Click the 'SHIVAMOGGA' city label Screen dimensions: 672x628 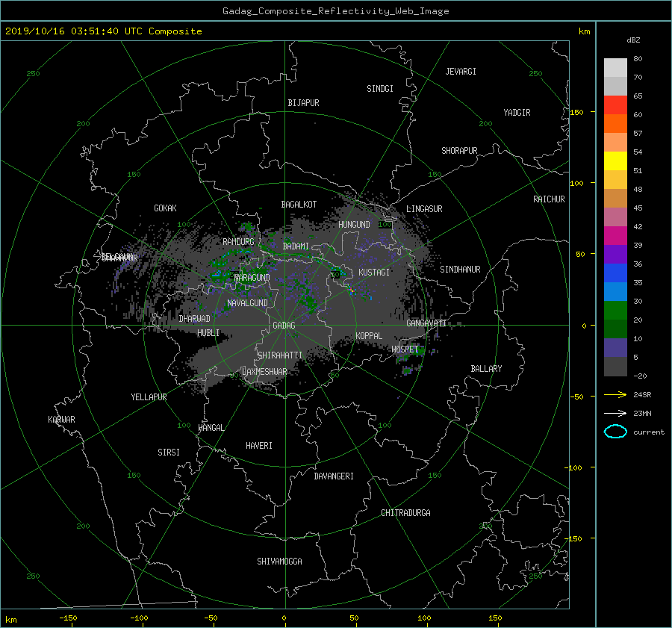point(279,562)
